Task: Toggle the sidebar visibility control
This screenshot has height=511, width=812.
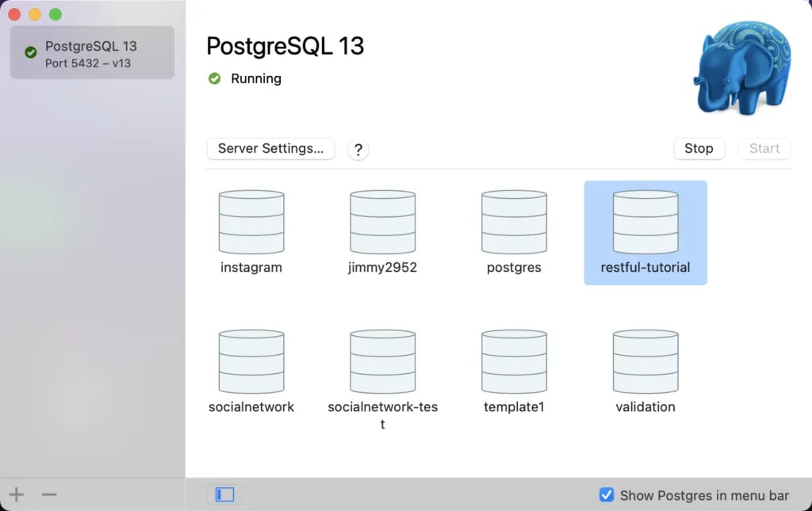Action: [x=224, y=494]
